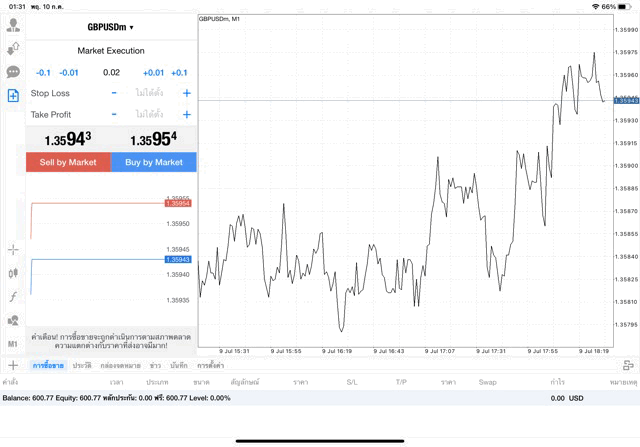
Task: Activate the crosshair cursor tool
Action: (13, 249)
